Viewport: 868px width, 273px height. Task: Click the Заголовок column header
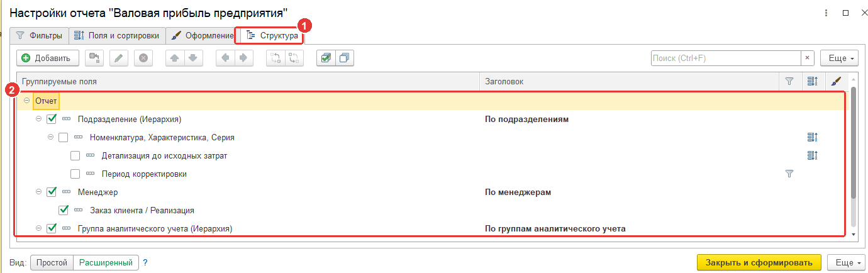coord(630,81)
